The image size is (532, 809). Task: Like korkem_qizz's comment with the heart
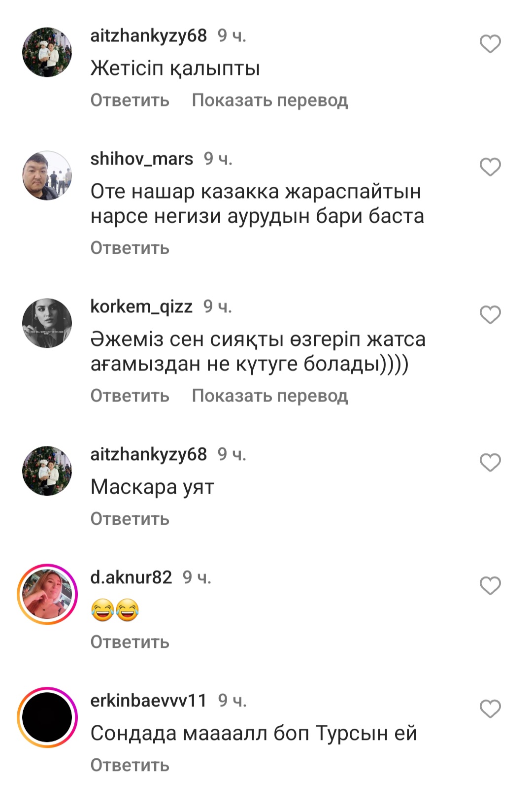tap(490, 315)
